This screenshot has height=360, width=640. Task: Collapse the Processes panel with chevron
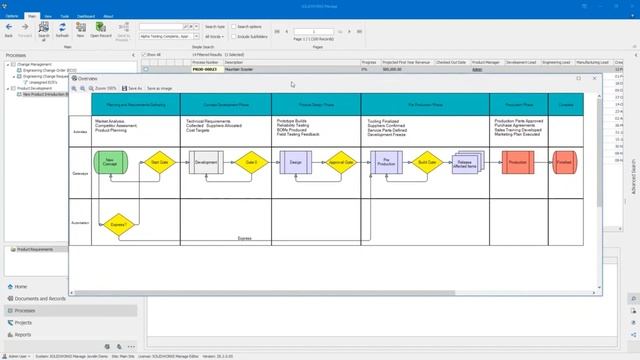pyautogui.click(x=133, y=55)
